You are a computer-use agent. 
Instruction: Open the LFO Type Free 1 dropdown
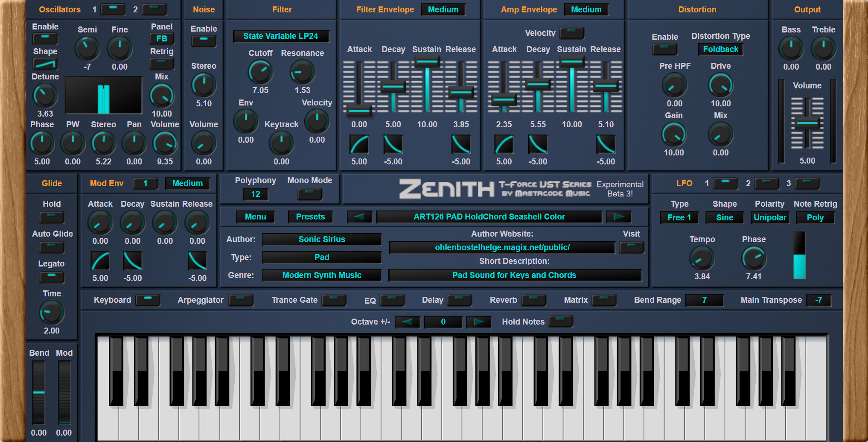pos(679,217)
